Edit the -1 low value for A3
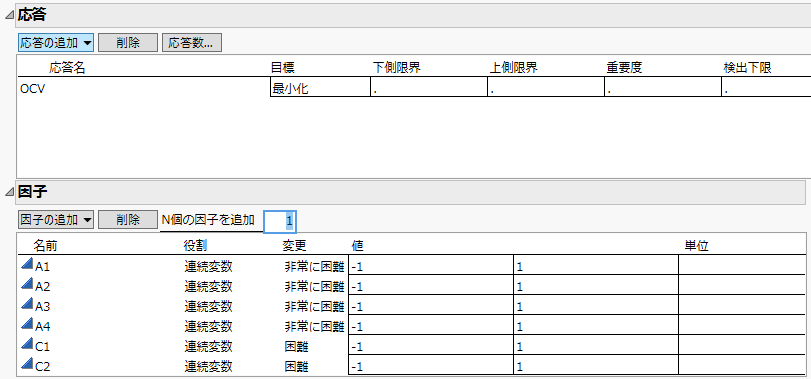This screenshot has height=379, width=811. click(x=431, y=305)
